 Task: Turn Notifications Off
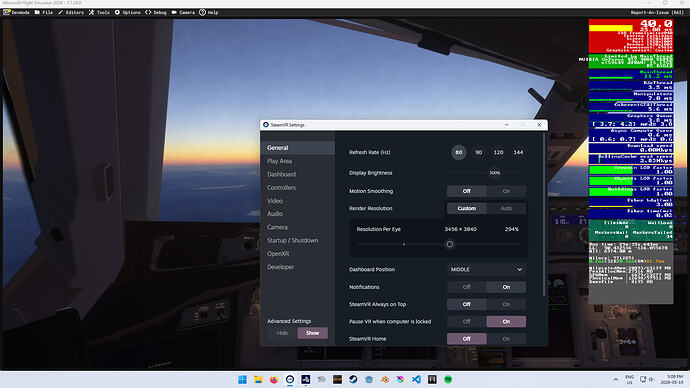(x=466, y=287)
